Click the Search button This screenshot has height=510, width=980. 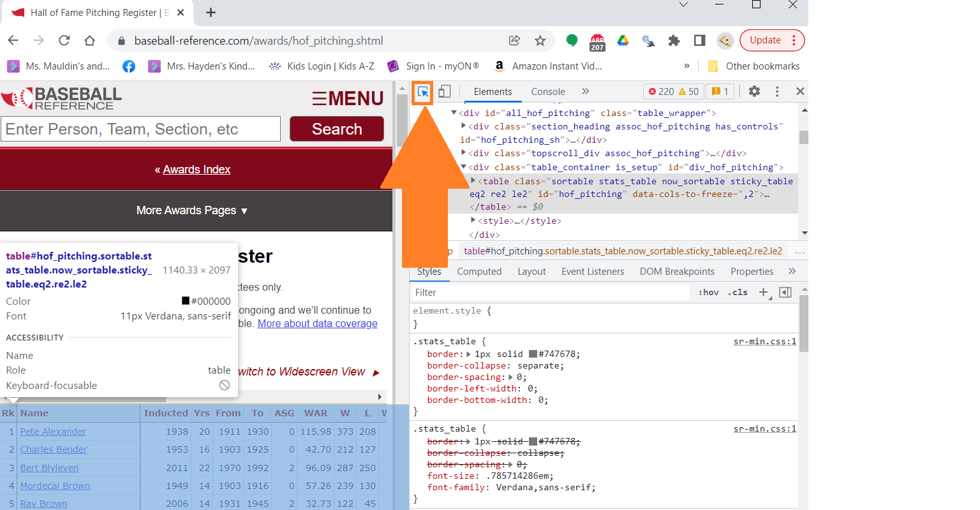337,129
